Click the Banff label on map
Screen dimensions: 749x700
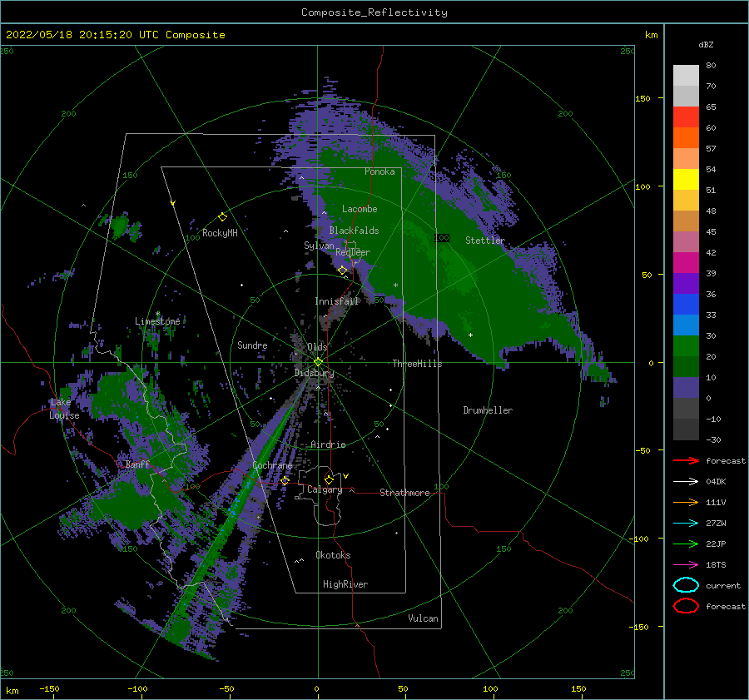point(137,464)
